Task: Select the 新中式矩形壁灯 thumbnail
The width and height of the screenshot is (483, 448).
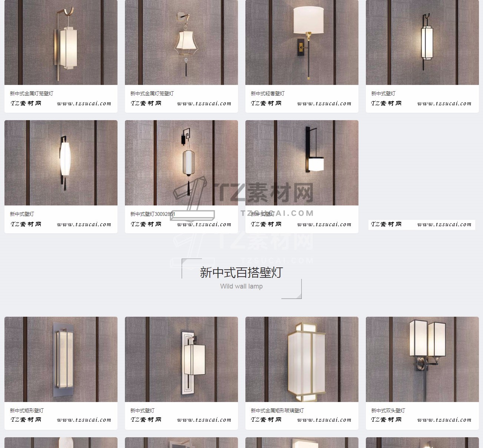Action: tap(61, 359)
